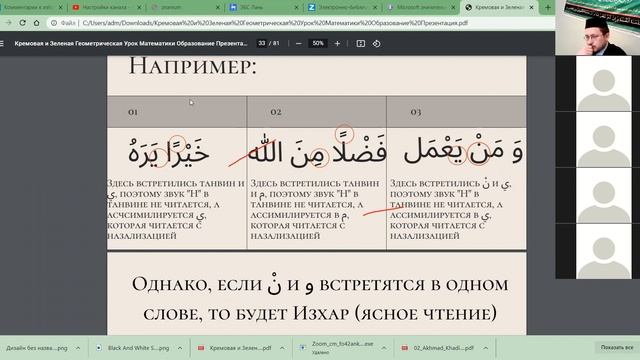Open downloaded 'Дизайн без назва...png' file
The width and height of the screenshot is (640, 360).
37,348
